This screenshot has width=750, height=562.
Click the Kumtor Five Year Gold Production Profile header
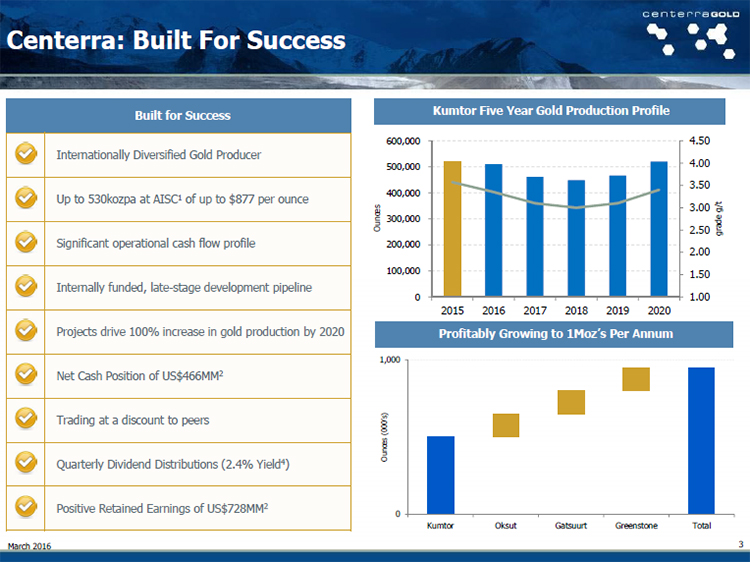tap(550, 111)
